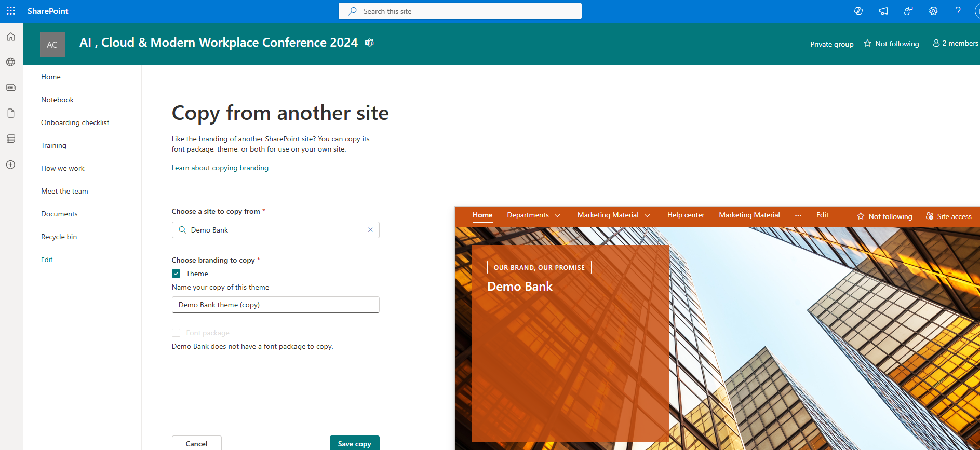This screenshot has width=980, height=450.
Task: Select Help center in preview navigation
Action: click(x=686, y=215)
